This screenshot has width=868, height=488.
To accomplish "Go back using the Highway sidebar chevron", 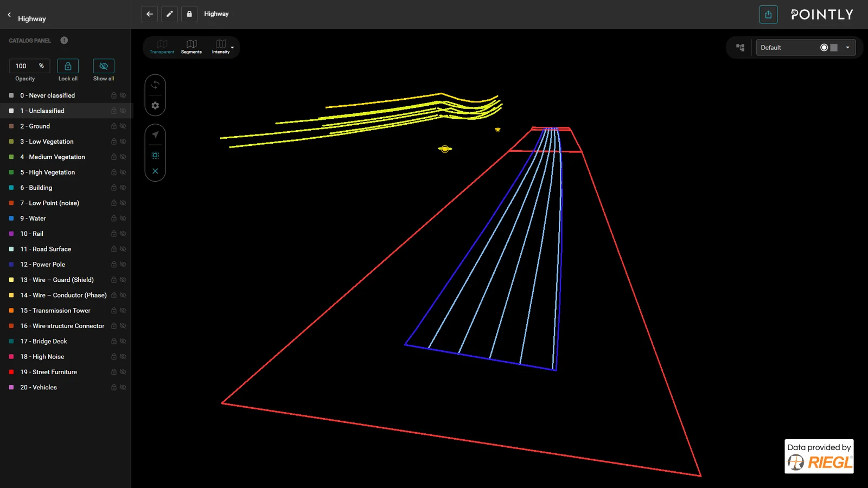I will coord(9,15).
